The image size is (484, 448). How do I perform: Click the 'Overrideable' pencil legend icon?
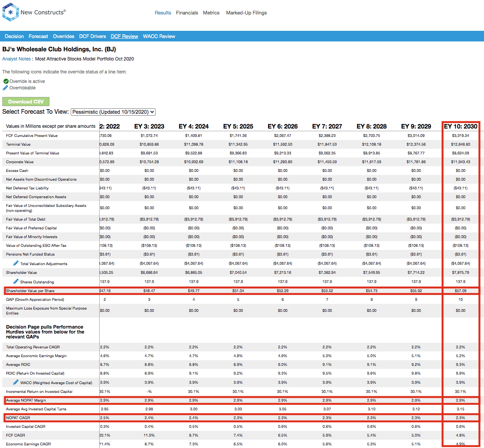coord(5,88)
